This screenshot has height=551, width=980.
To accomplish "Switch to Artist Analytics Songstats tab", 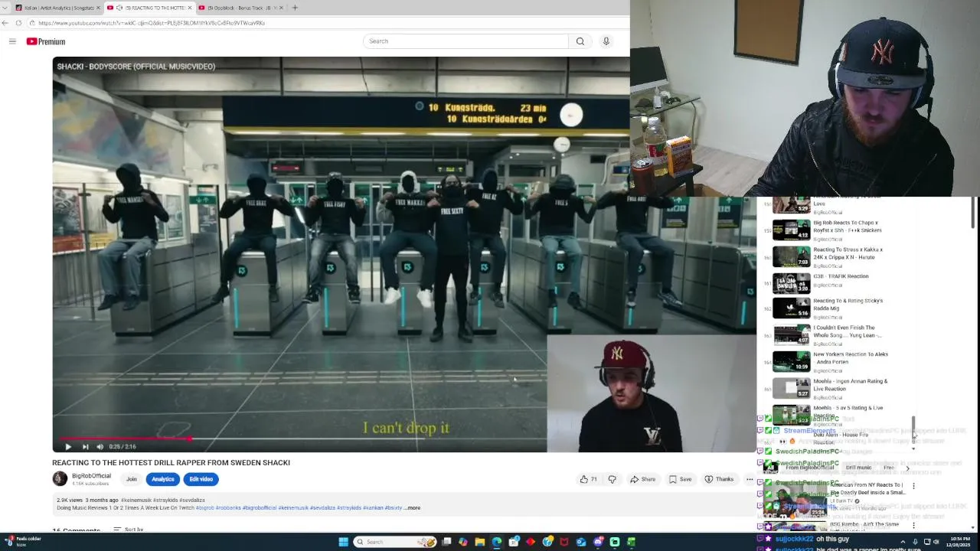I will point(58,8).
